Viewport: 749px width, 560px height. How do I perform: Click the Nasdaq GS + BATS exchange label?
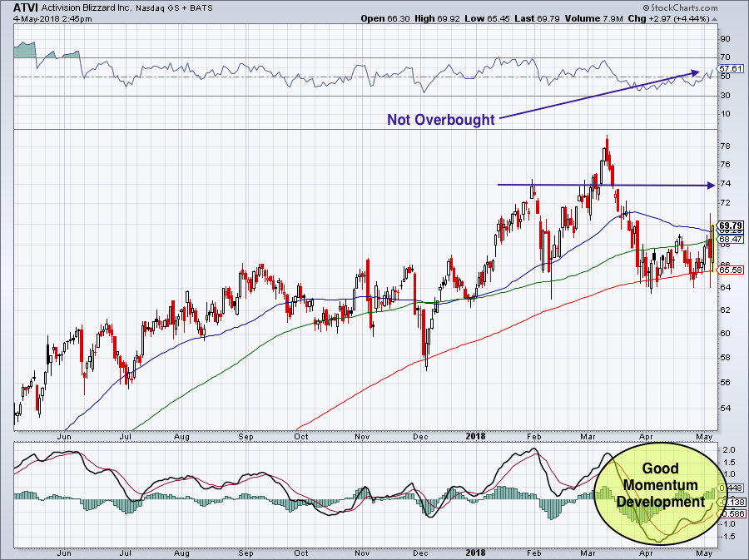coord(175,8)
